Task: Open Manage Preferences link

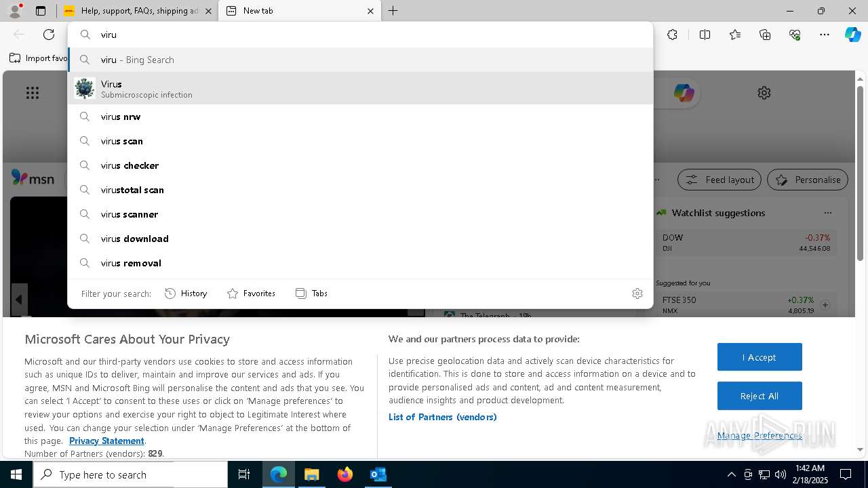Action: [x=759, y=435]
